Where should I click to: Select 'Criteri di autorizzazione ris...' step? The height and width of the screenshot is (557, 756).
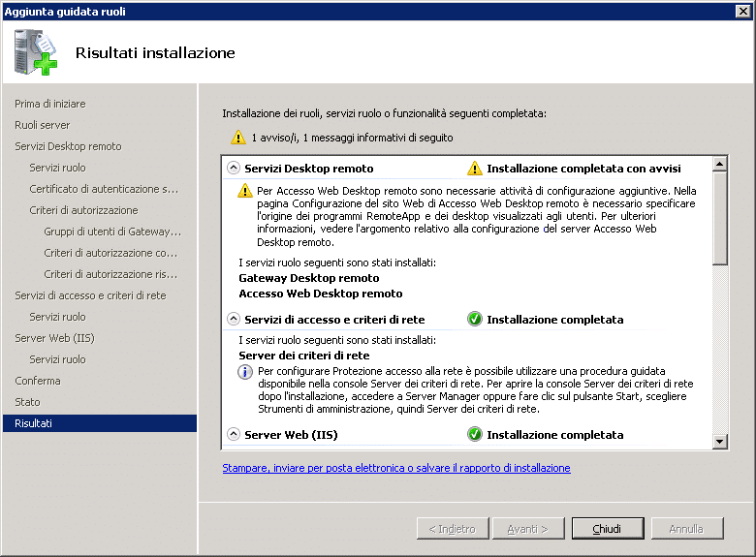(x=110, y=274)
